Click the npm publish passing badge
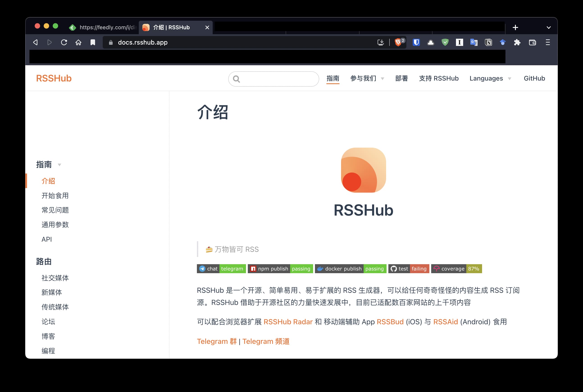 click(280, 269)
